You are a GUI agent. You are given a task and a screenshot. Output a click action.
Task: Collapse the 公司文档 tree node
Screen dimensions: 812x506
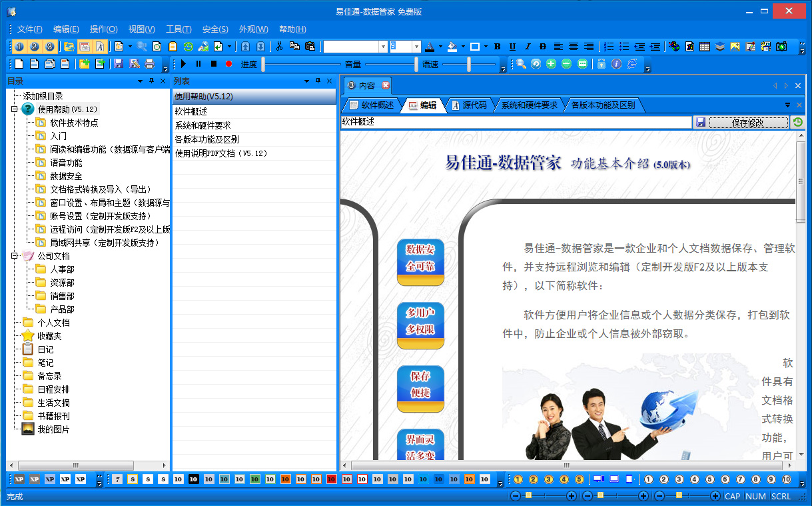(14, 256)
